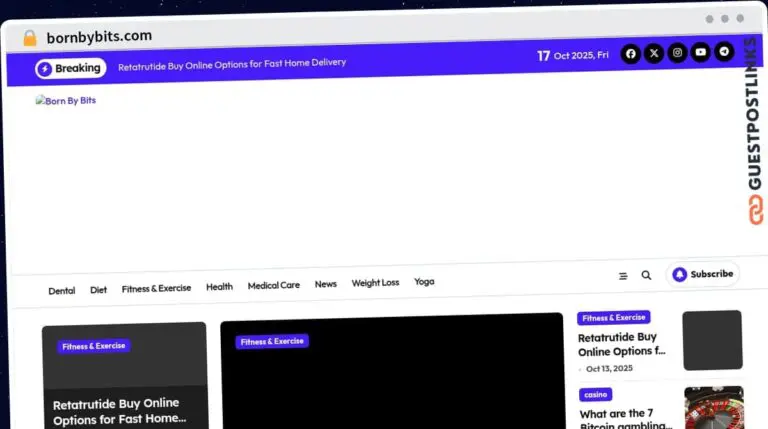
Task: Click the Breaking news badge
Action: [x=71, y=69]
